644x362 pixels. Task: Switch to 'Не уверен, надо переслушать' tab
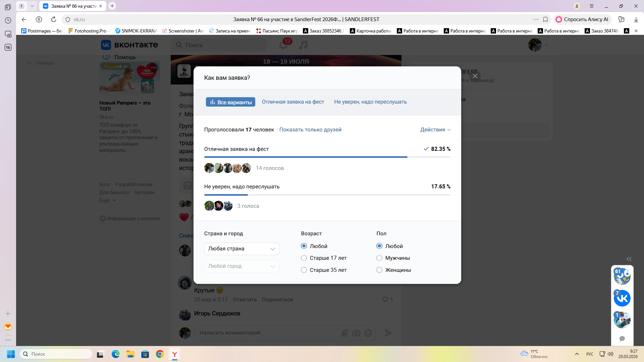tap(370, 102)
